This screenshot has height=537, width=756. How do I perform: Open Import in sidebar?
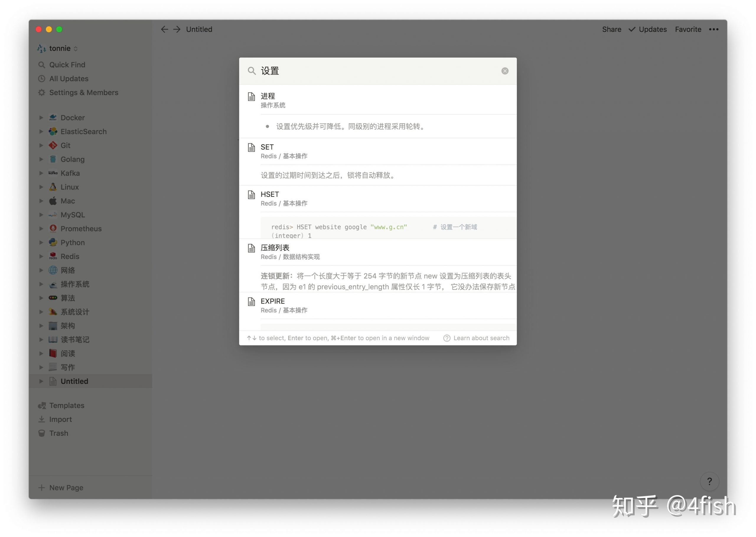[x=90, y=419]
